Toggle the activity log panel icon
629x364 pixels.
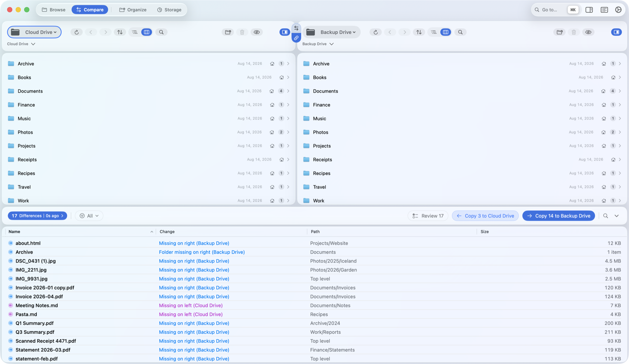(x=604, y=10)
